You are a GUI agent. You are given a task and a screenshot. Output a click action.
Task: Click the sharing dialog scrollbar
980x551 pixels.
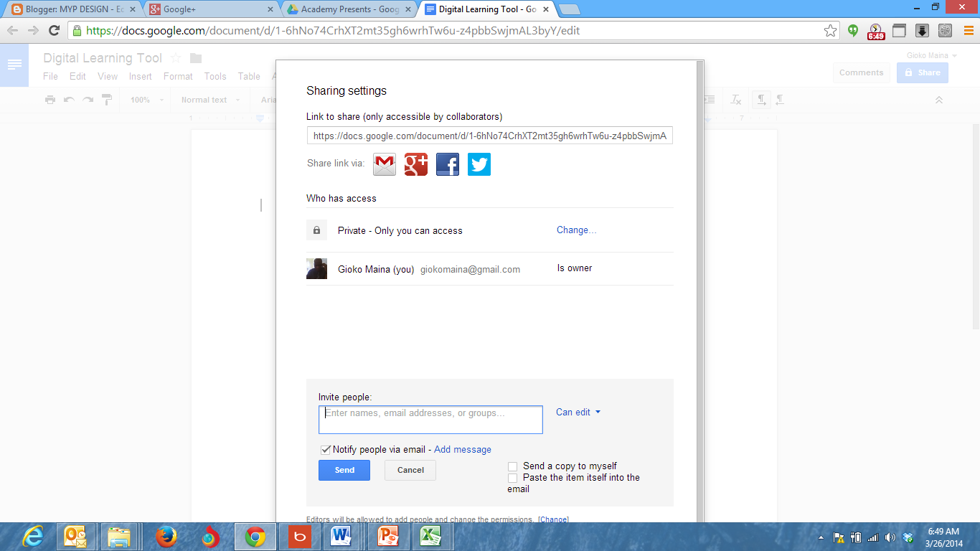pos(700,291)
